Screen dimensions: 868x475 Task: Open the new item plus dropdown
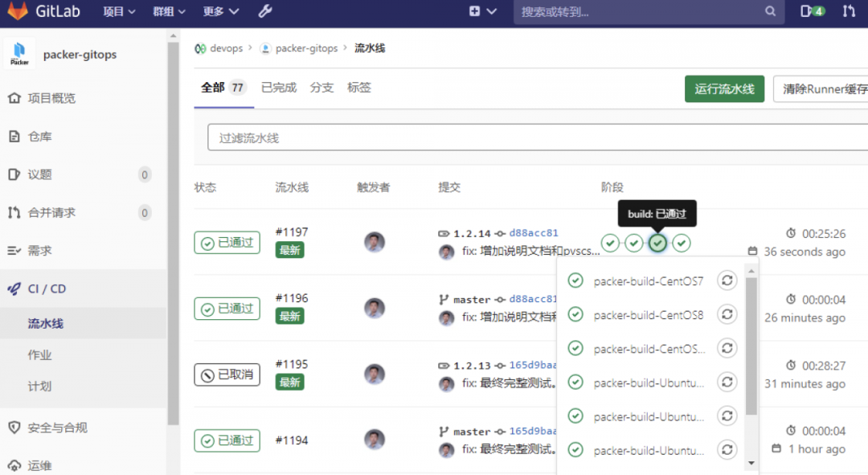coord(483,11)
